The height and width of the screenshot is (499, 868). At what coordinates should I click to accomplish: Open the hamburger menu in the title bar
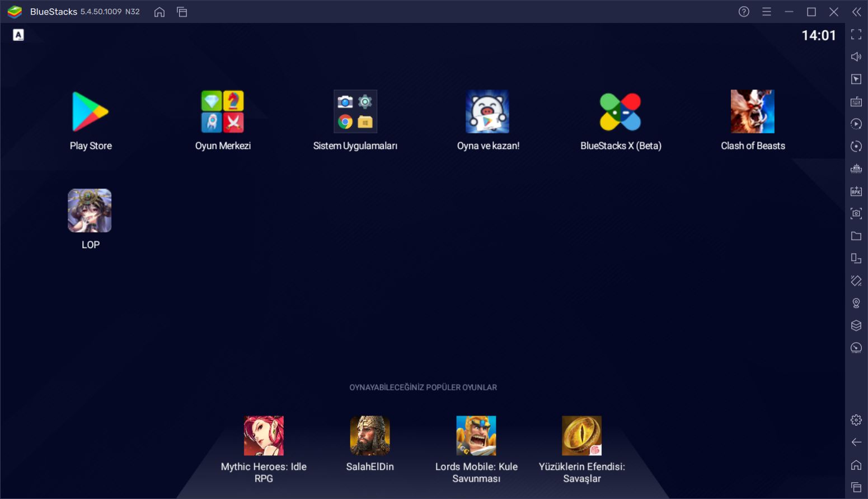pos(767,12)
